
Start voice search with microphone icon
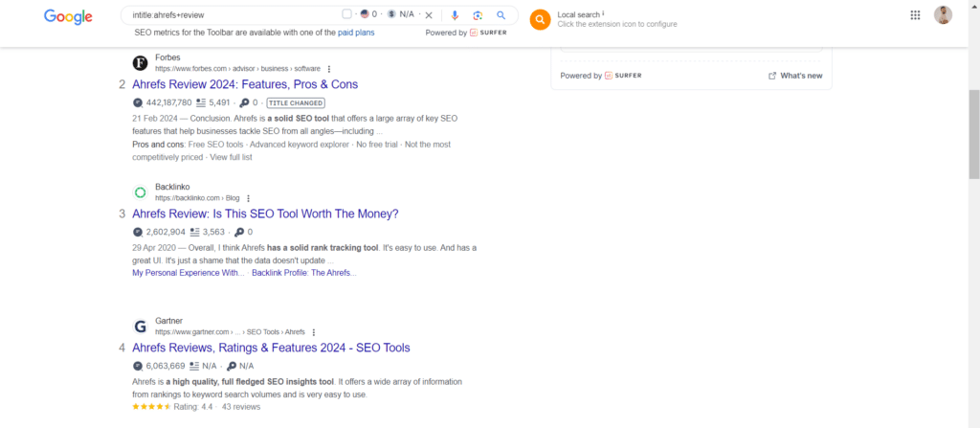[455, 15]
